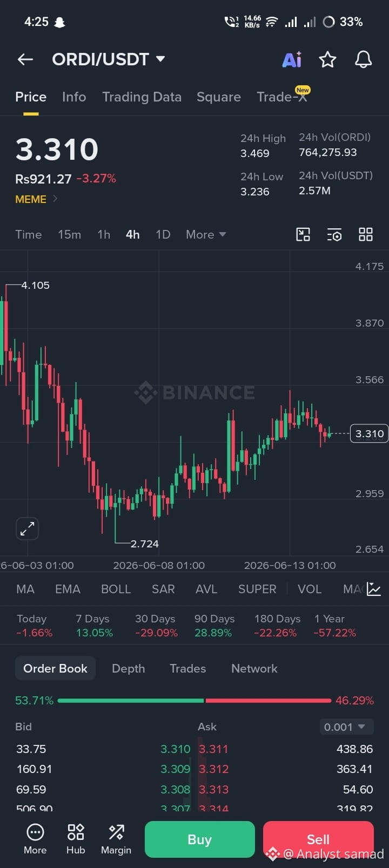
Task: Select bid price 3.308
Action: tap(176, 790)
